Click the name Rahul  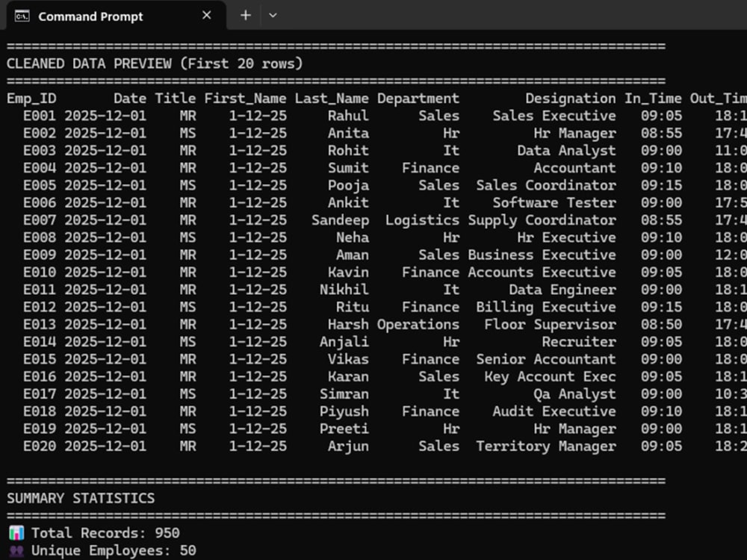(348, 116)
